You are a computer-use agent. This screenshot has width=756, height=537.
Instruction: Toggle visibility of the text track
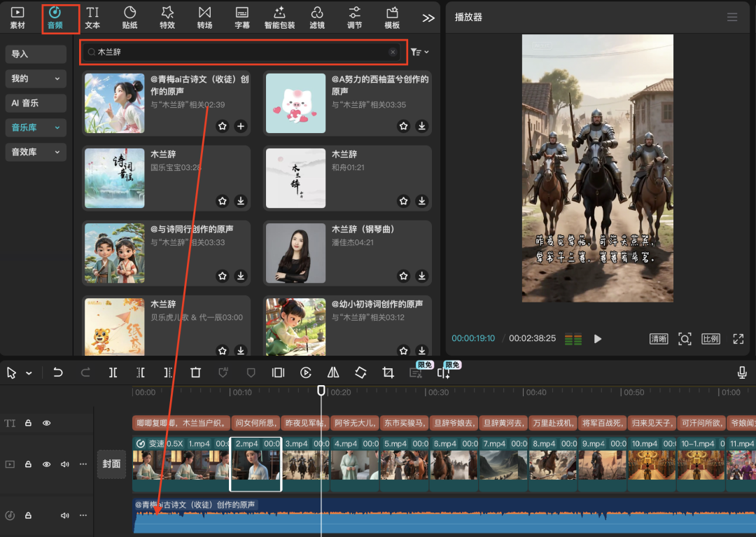tap(47, 424)
